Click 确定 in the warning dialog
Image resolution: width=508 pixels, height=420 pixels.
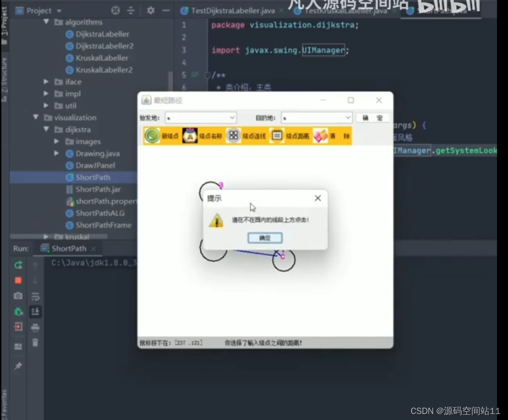tap(265, 238)
